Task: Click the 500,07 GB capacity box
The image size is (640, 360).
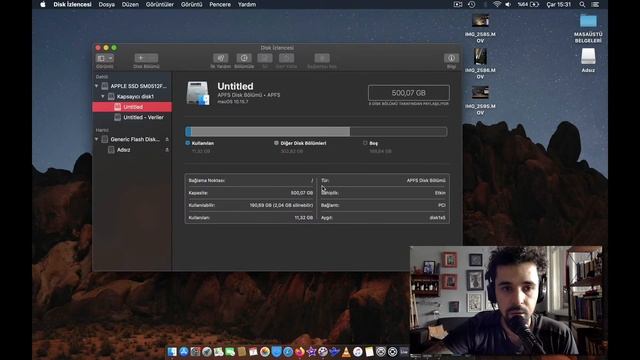Action: tap(409, 93)
